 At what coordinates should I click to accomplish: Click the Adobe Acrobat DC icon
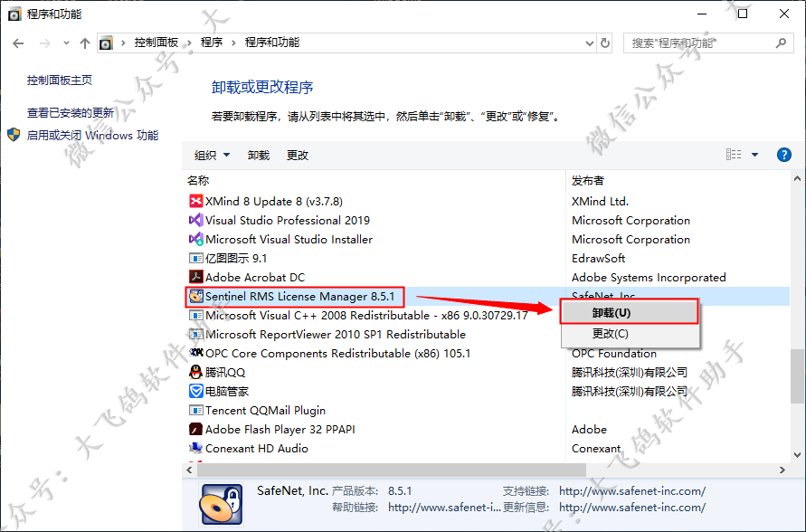tap(195, 277)
